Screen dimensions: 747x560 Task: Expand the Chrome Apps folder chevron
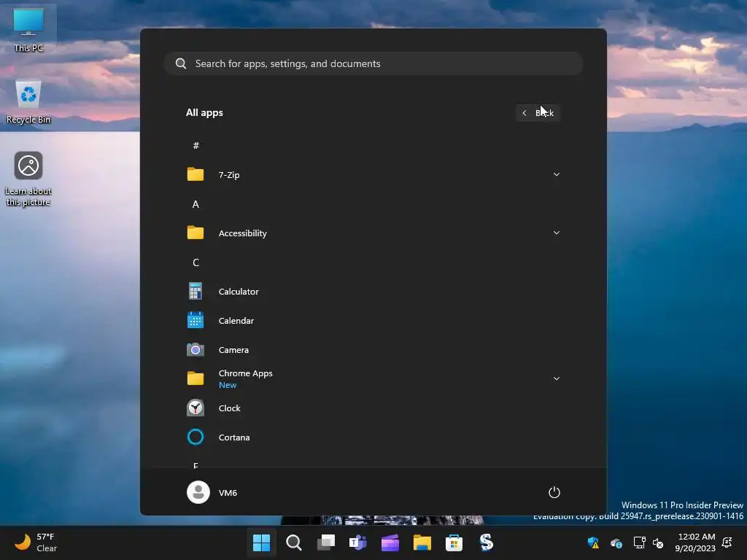tap(556, 378)
